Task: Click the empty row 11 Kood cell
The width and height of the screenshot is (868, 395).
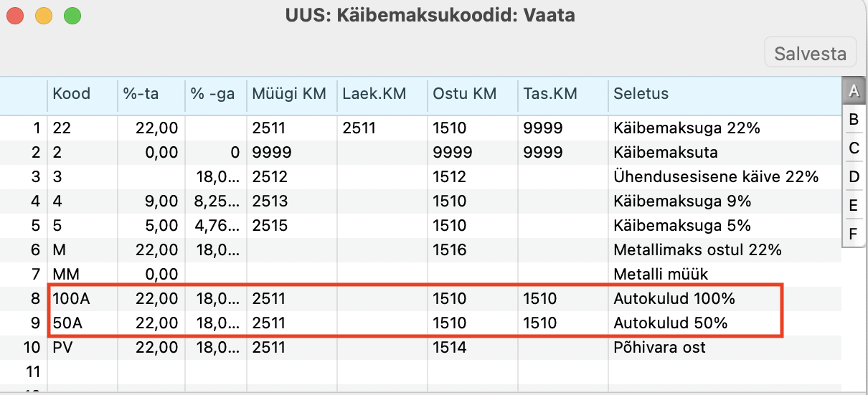Action: coord(82,372)
